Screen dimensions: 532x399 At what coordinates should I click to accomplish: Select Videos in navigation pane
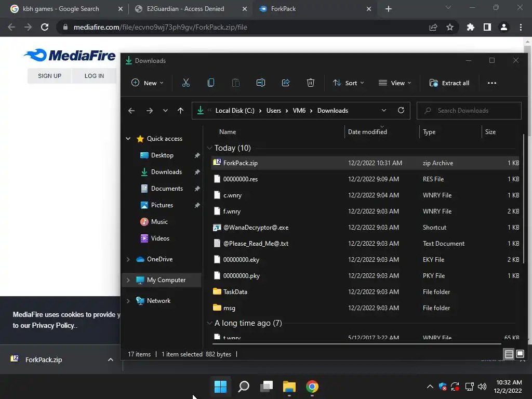[160, 238]
